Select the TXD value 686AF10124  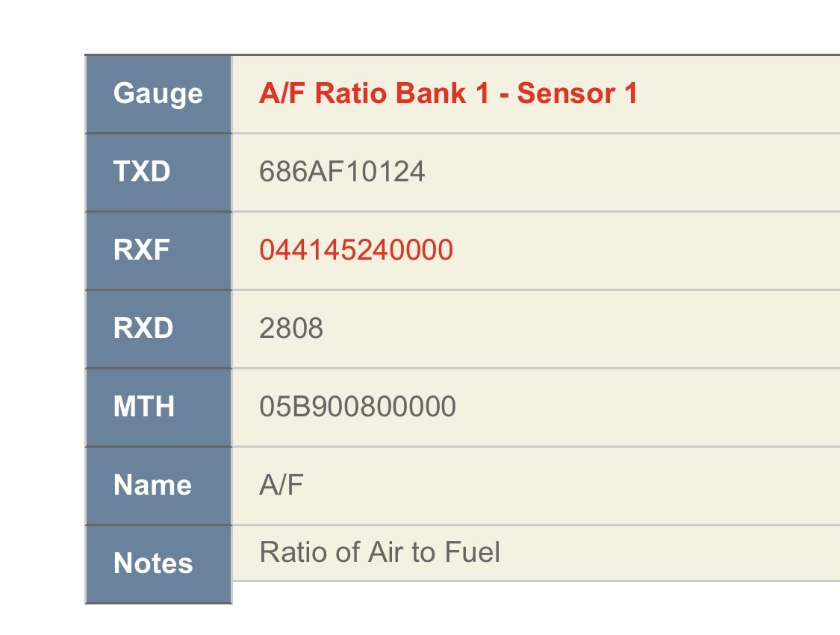342,172
